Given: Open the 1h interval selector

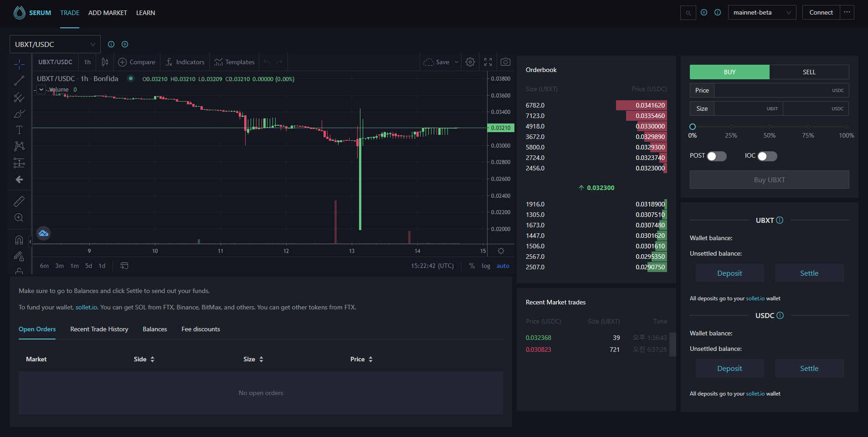Looking at the screenshot, I should click(87, 62).
